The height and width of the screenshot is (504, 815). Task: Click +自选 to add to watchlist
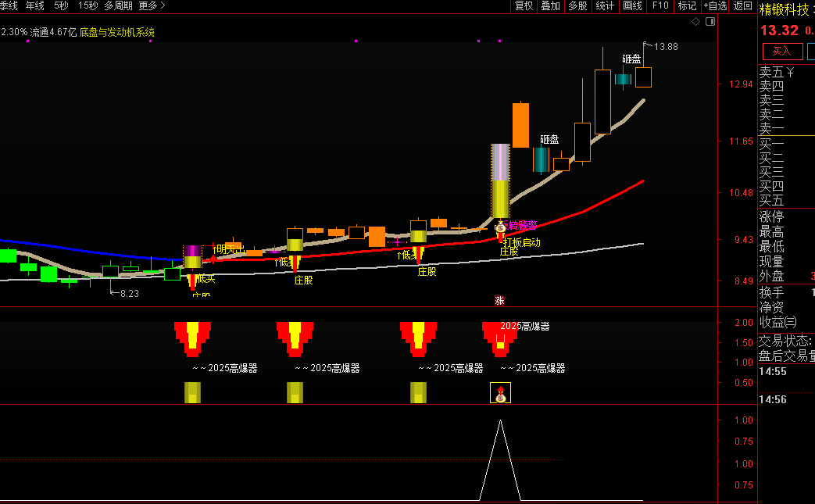[x=714, y=5]
